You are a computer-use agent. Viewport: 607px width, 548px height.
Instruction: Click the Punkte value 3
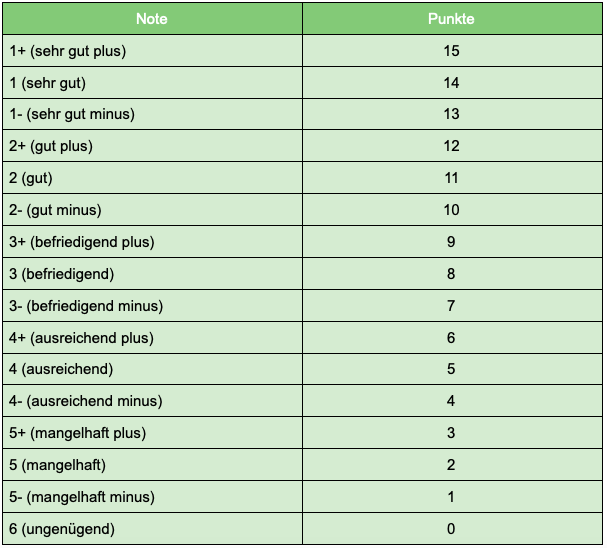coord(452,433)
